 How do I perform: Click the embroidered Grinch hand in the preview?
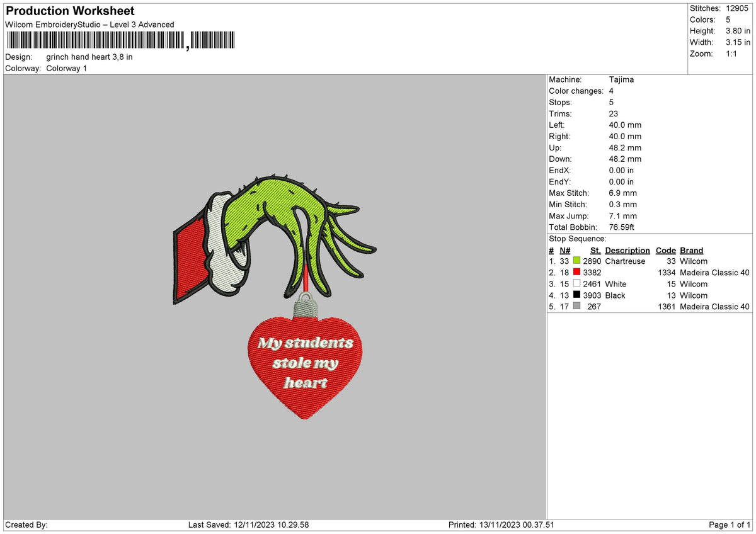(296, 233)
